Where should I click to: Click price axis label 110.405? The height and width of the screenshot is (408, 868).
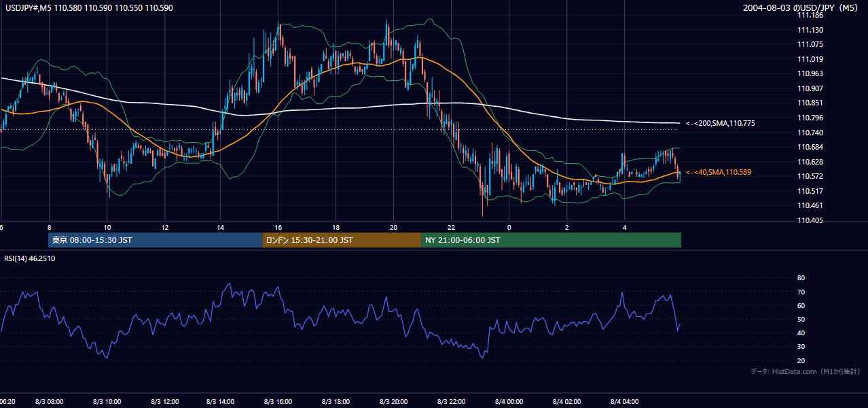click(x=810, y=221)
